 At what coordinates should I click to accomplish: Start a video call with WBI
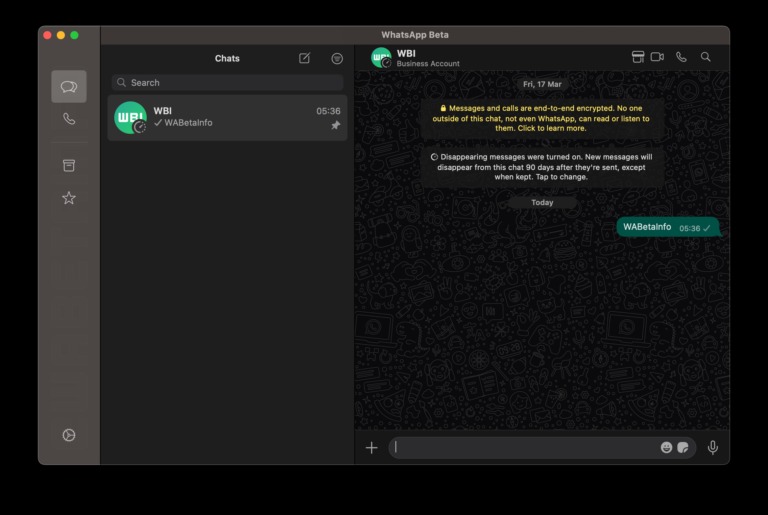(x=657, y=57)
